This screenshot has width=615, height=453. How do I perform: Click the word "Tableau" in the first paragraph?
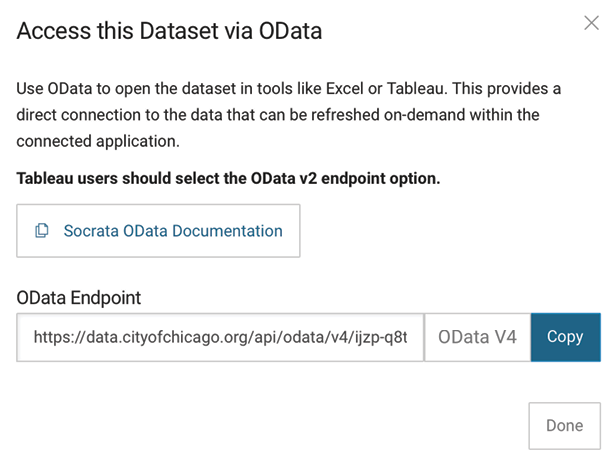[417, 89]
